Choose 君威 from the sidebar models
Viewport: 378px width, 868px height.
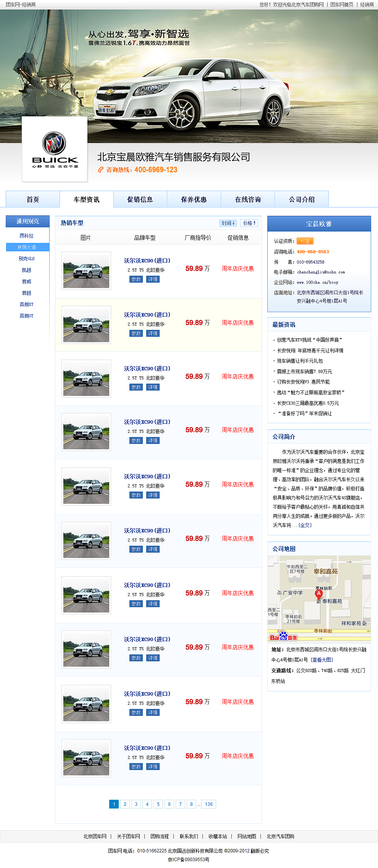point(27,281)
